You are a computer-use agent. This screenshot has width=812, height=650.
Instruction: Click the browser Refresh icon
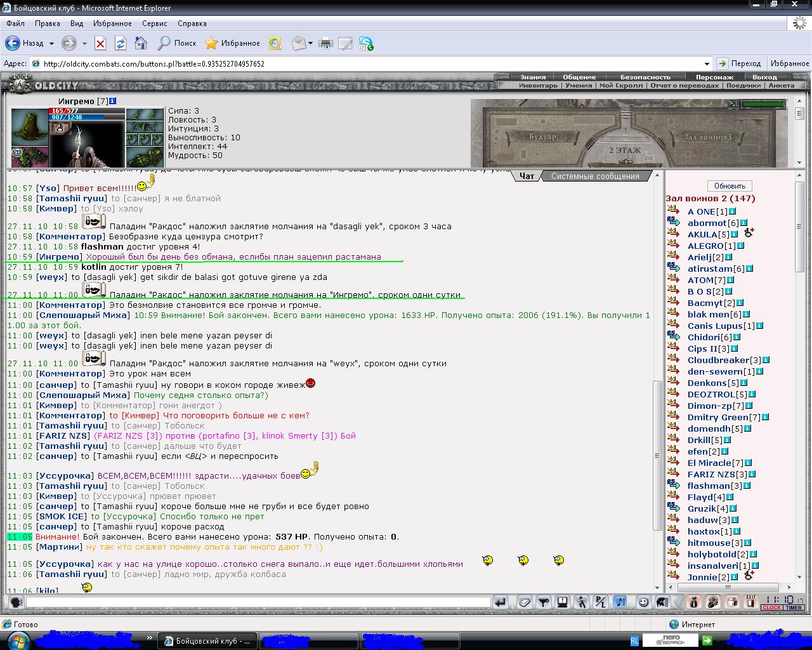121,43
